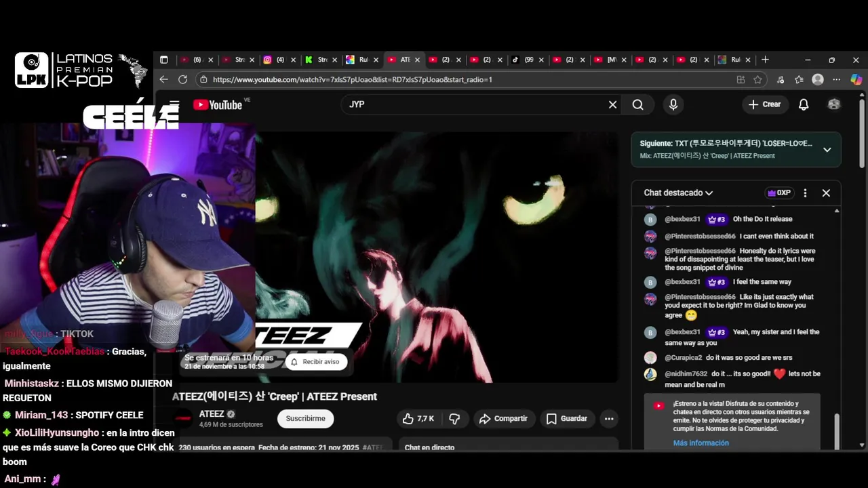The width and height of the screenshot is (868, 488).
Task: Click the address bar URL
Action: click(x=353, y=79)
